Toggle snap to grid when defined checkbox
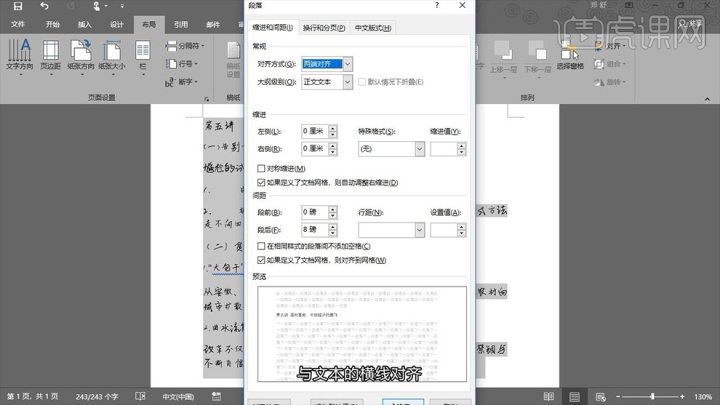The width and height of the screenshot is (720, 405). (261, 260)
